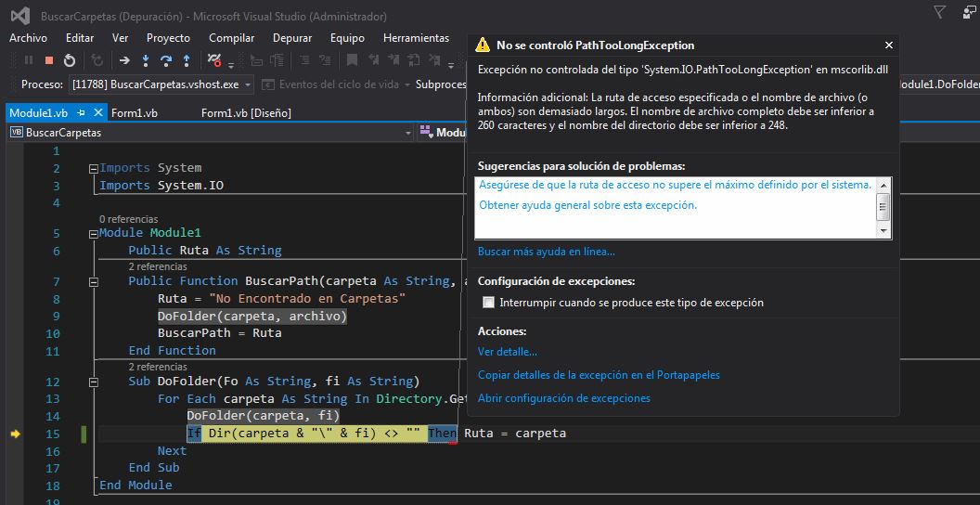980x505 pixels.
Task: Enable 'Interrumpir cuando se produce este tipo' checkbox
Action: [489, 303]
